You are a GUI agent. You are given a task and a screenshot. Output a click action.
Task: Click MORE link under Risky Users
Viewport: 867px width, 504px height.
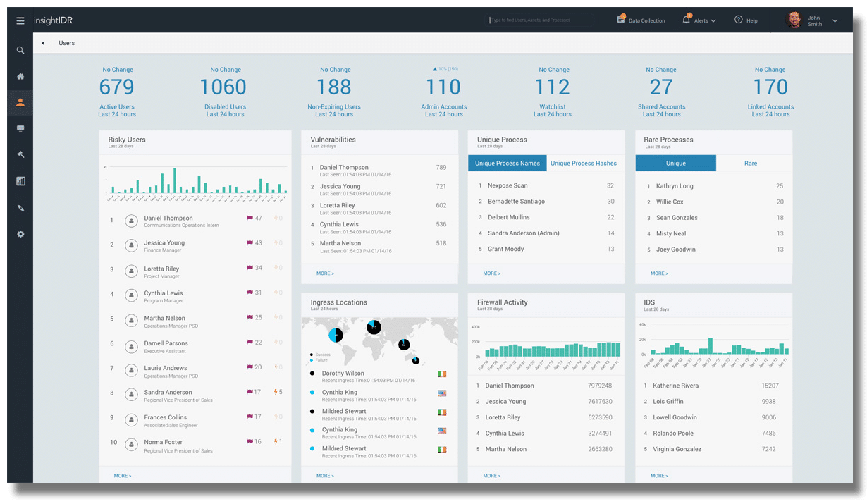click(x=123, y=476)
